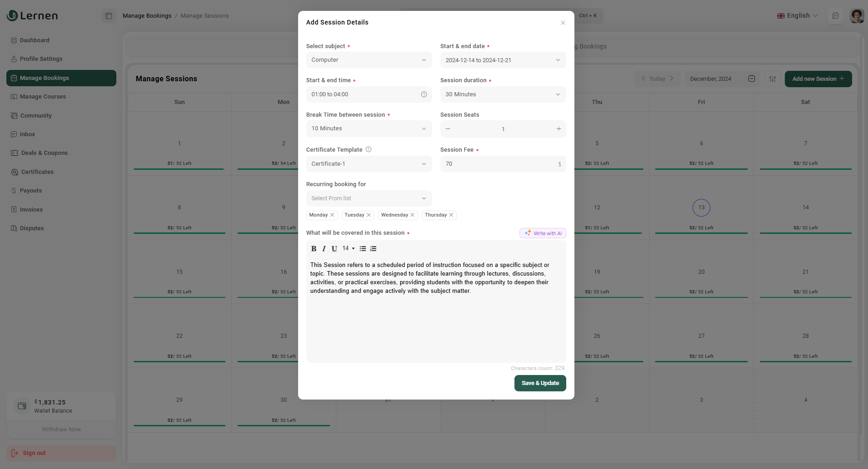Open Manage Courses in sidebar

(43, 97)
